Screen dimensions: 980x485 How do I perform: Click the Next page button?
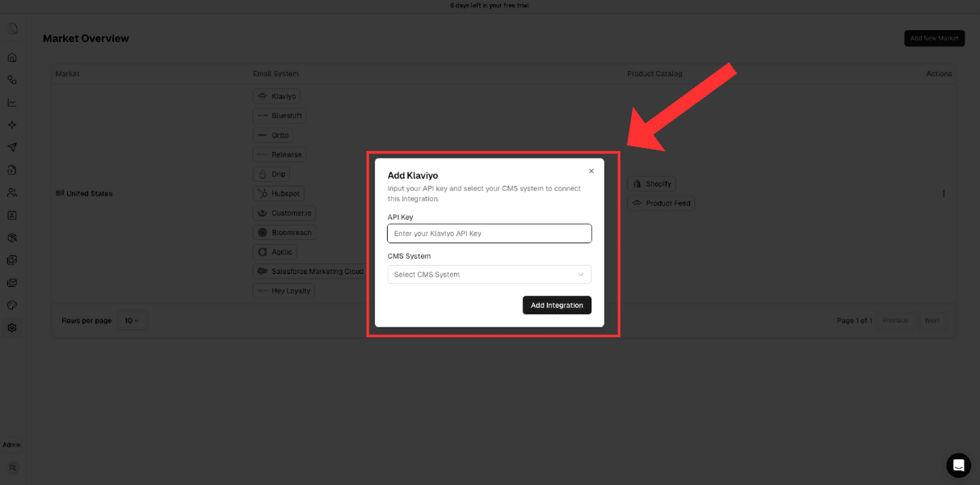click(932, 320)
